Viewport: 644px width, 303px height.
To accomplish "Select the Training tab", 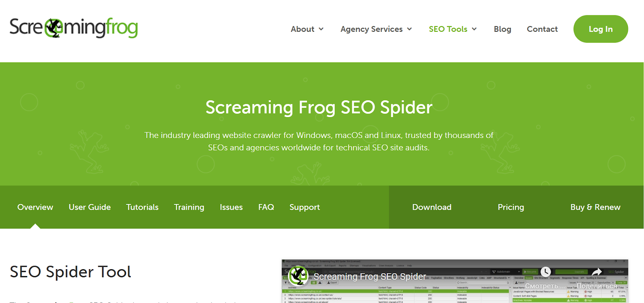I will coord(189,207).
